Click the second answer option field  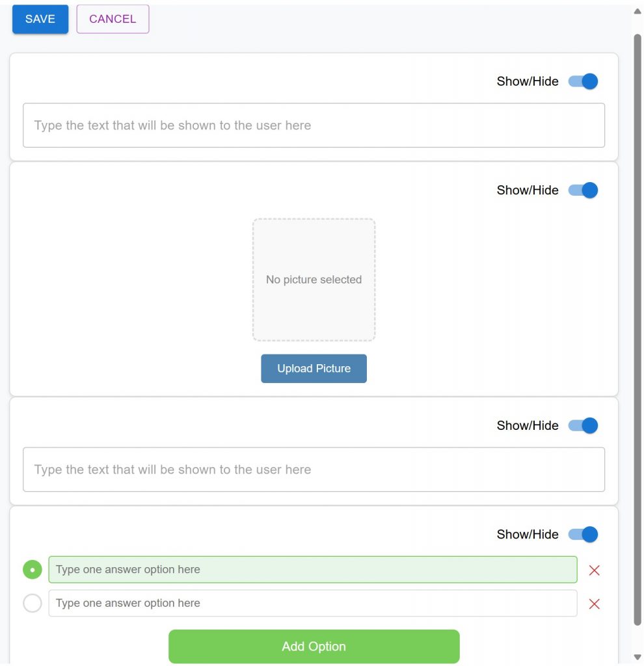313,603
